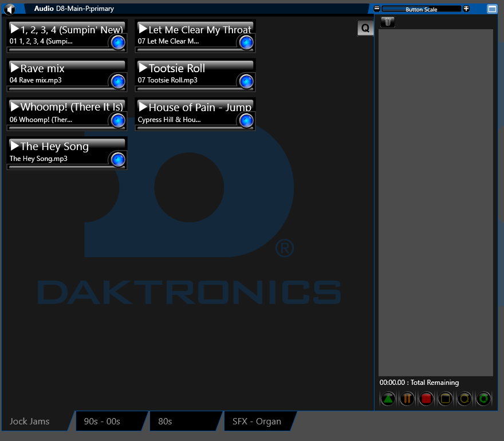504x441 pixels.
Task: Click the green loop/repeat transport icon
Action: [483, 399]
